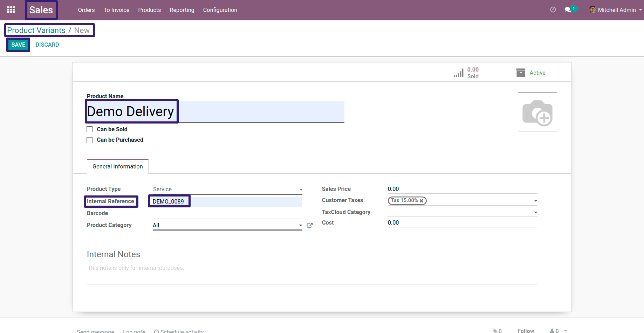The width and height of the screenshot is (644, 333).
Task: Open the Orders menu
Action: pos(86,10)
